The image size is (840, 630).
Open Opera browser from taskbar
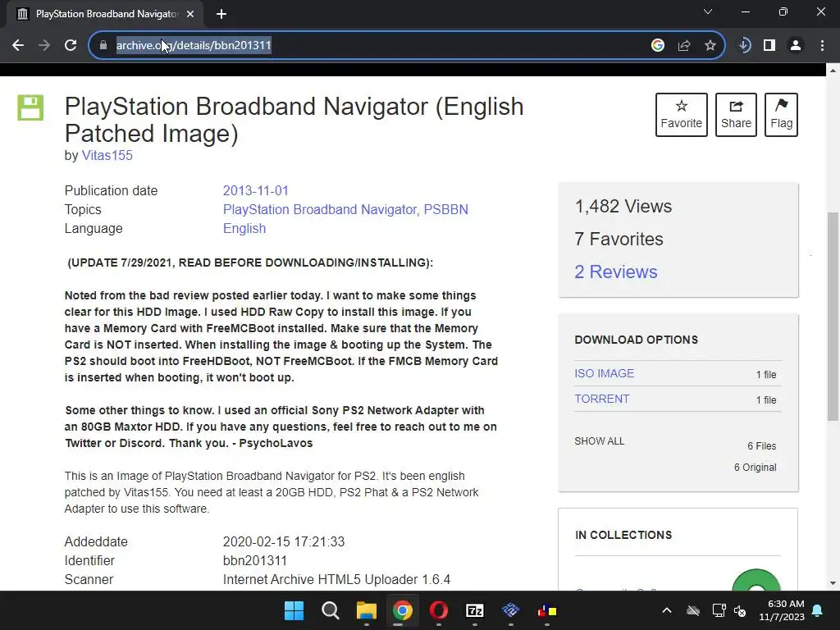point(439,610)
